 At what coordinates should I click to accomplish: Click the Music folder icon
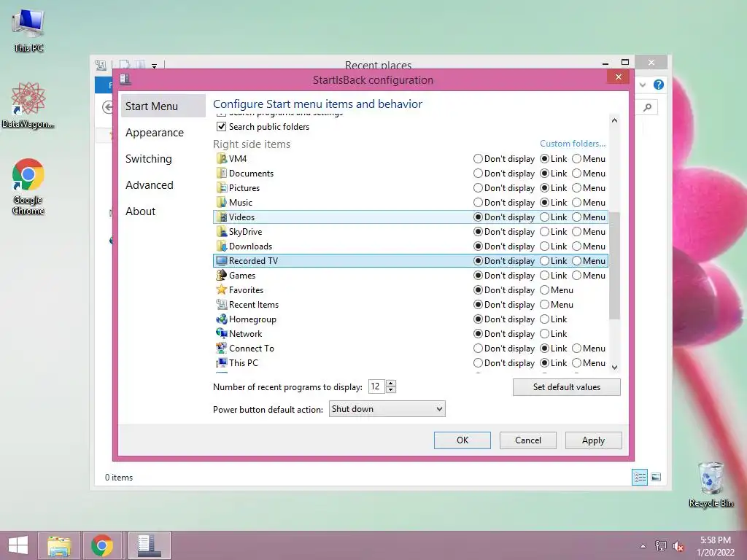(221, 203)
